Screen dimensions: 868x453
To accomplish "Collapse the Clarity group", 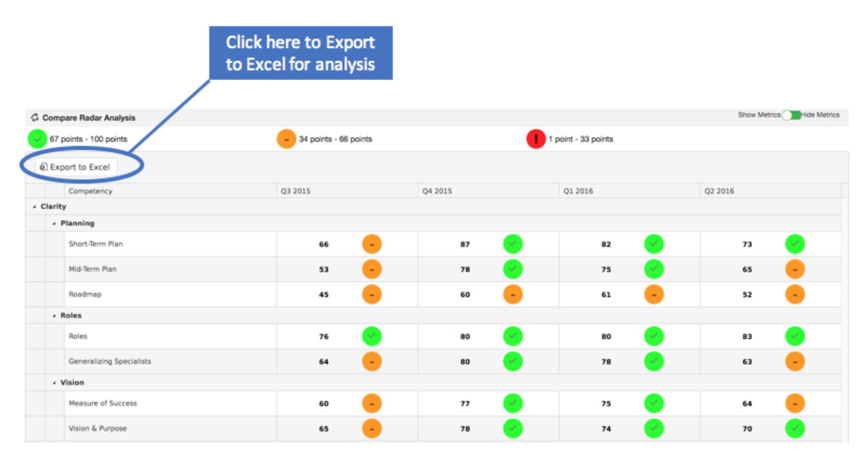I will [x=34, y=207].
